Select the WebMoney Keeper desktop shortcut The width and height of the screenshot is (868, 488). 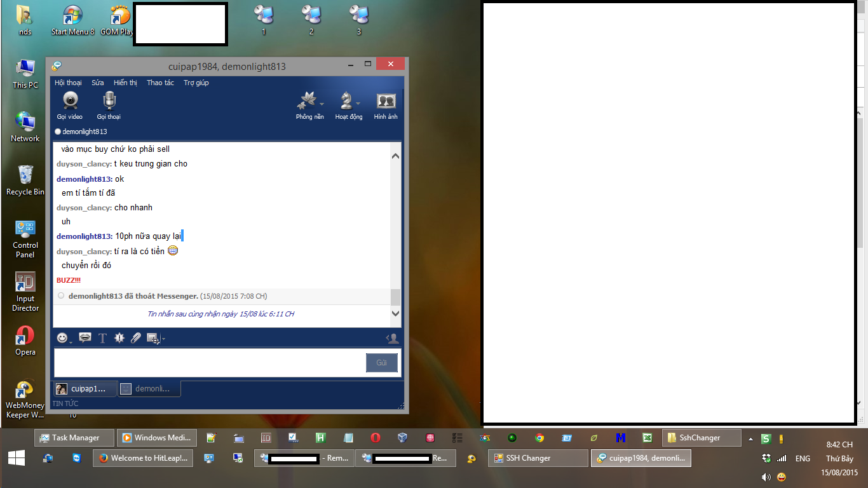coord(25,400)
